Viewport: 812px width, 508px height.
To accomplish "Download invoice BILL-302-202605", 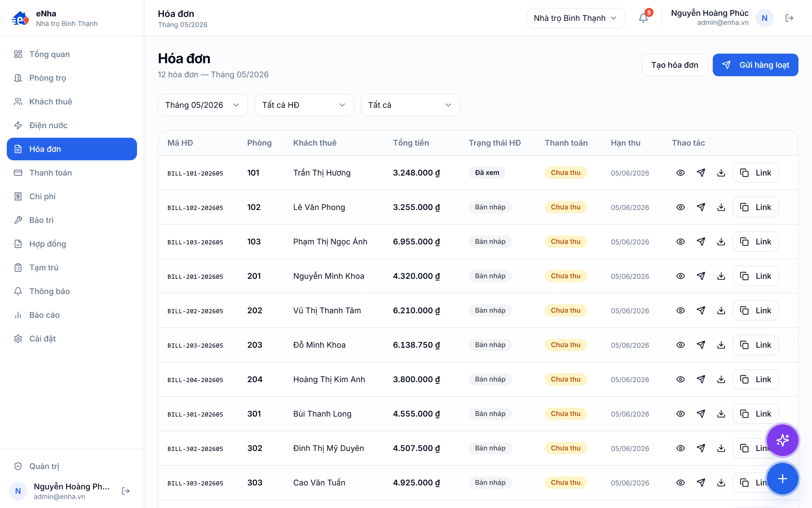I will pos(721,448).
